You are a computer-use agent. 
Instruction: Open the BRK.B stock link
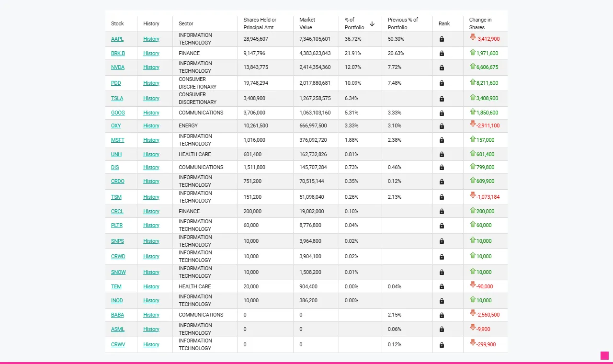pos(118,54)
